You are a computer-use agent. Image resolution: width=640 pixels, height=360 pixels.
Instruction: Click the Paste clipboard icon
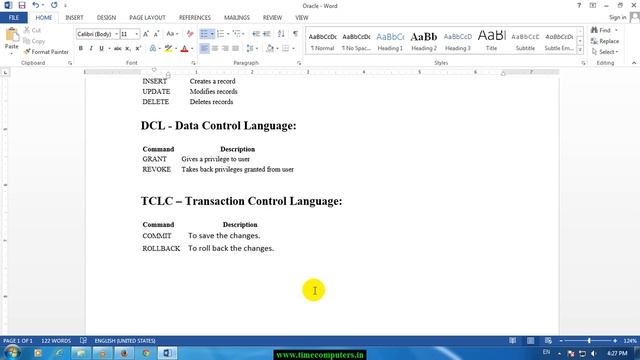tap(12, 35)
